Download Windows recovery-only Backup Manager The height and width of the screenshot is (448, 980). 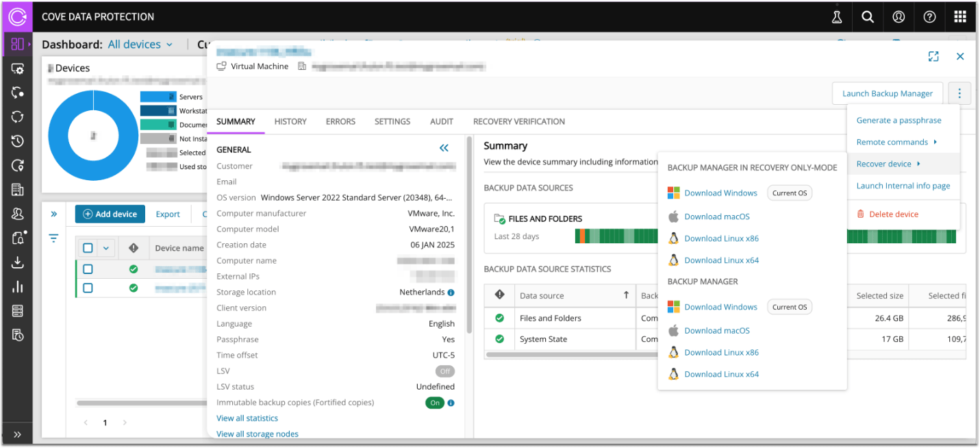coord(720,193)
